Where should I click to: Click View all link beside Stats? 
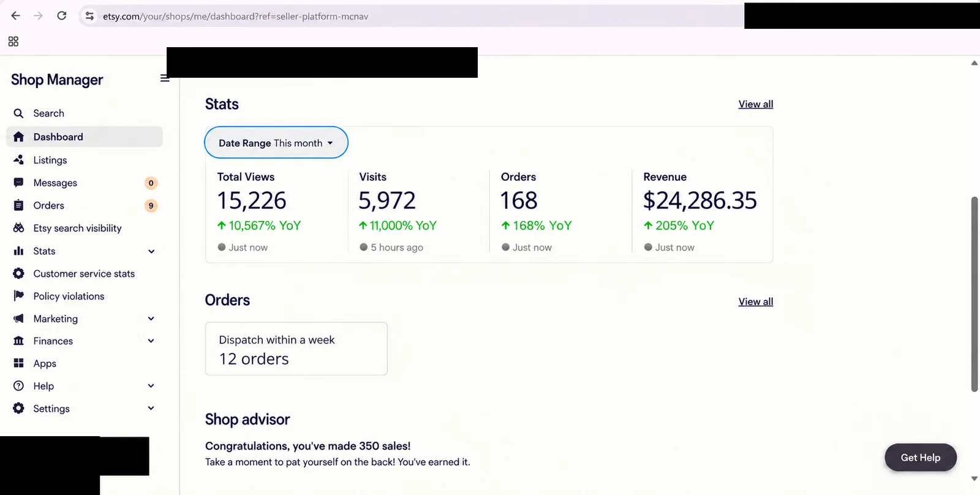click(756, 104)
